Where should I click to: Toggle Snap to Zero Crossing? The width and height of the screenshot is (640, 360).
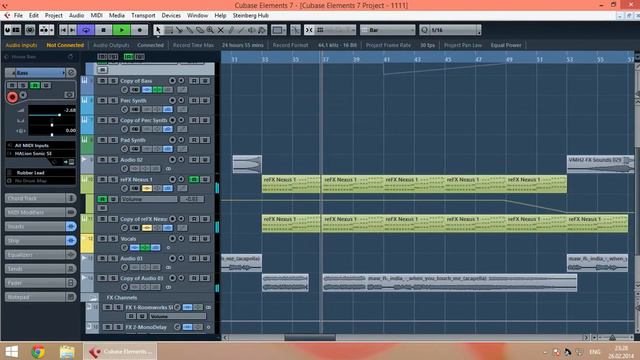pyautogui.click(x=296, y=30)
